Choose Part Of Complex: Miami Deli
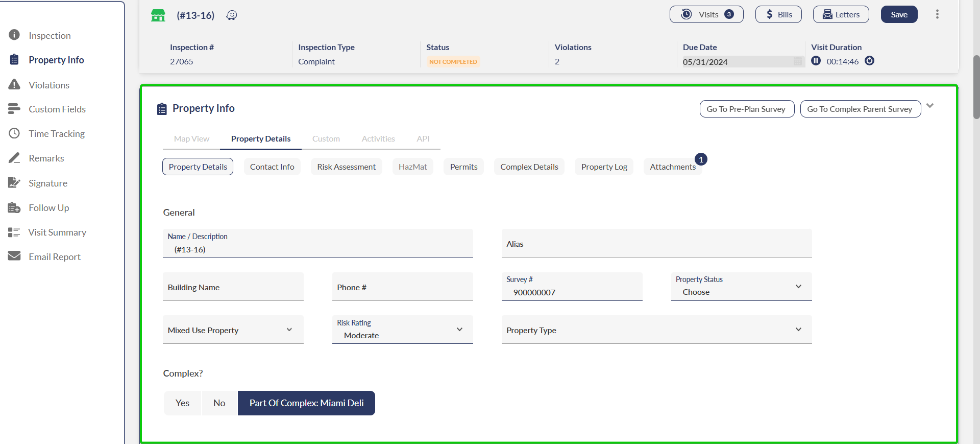This screenshot has width=980, height=444. click(x=306, y=403)
